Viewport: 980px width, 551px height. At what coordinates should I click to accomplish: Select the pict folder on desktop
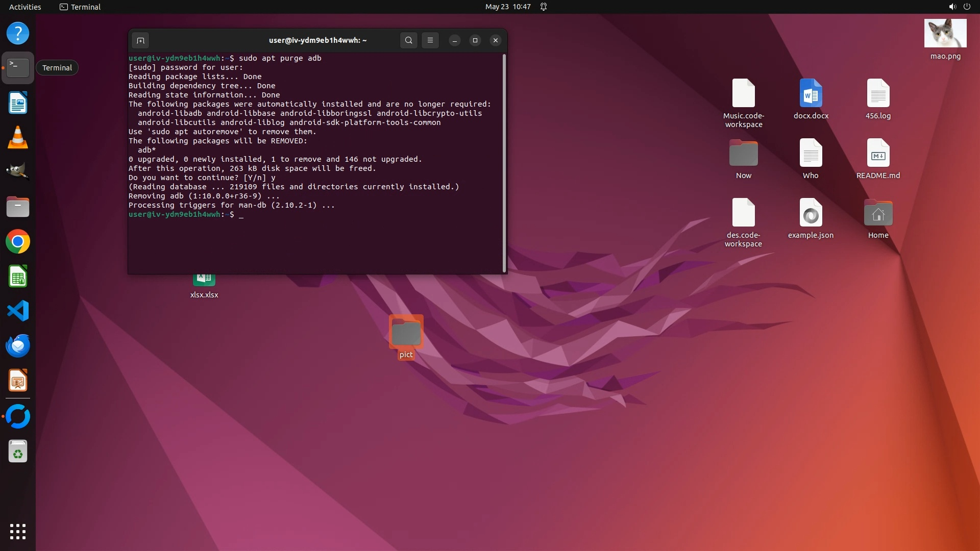[406, 333]
